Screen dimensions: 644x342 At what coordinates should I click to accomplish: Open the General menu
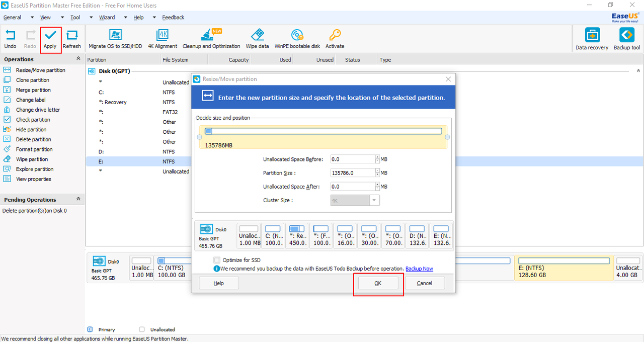(x=12, y=18)
